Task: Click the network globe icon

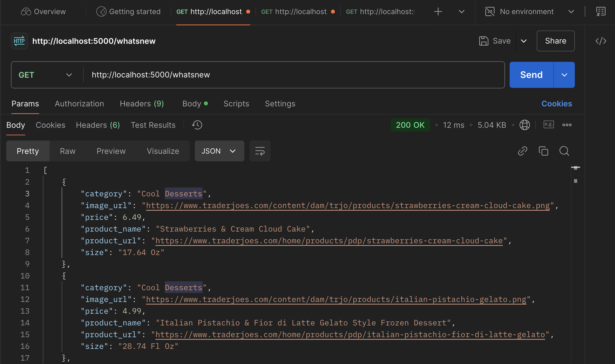Action: point(524,125)
